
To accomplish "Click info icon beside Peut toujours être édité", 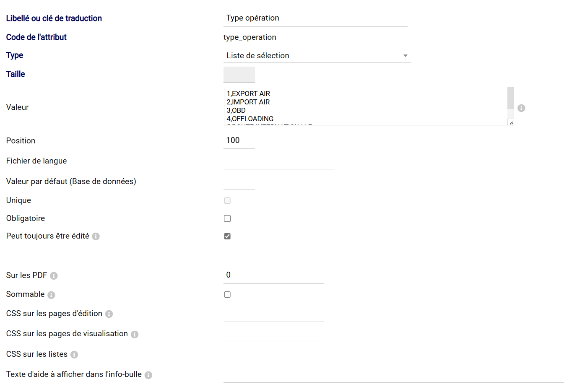I will click(x=96, y=236).
